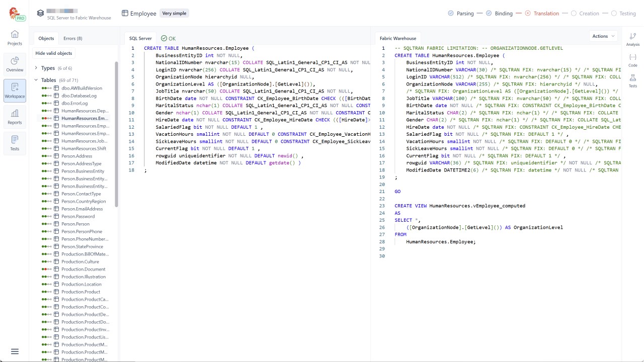
Task: Click the table icon beside dbo.DatabaseLog
Action: tap(57, 96)
